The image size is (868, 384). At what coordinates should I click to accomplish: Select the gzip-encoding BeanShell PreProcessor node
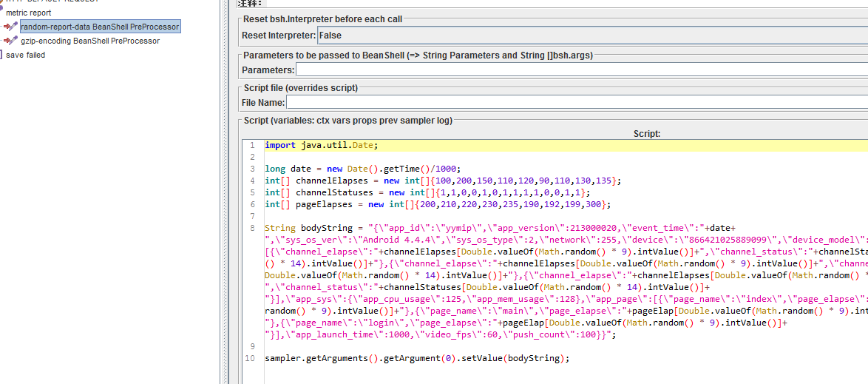(89, 41)
